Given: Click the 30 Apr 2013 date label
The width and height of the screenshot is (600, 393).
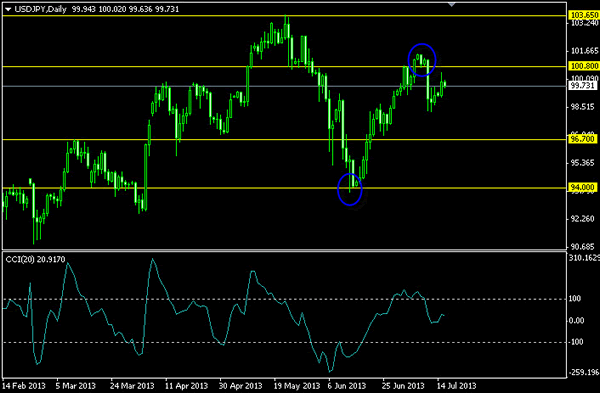Looking at the screenshot, I should point(241,386).
